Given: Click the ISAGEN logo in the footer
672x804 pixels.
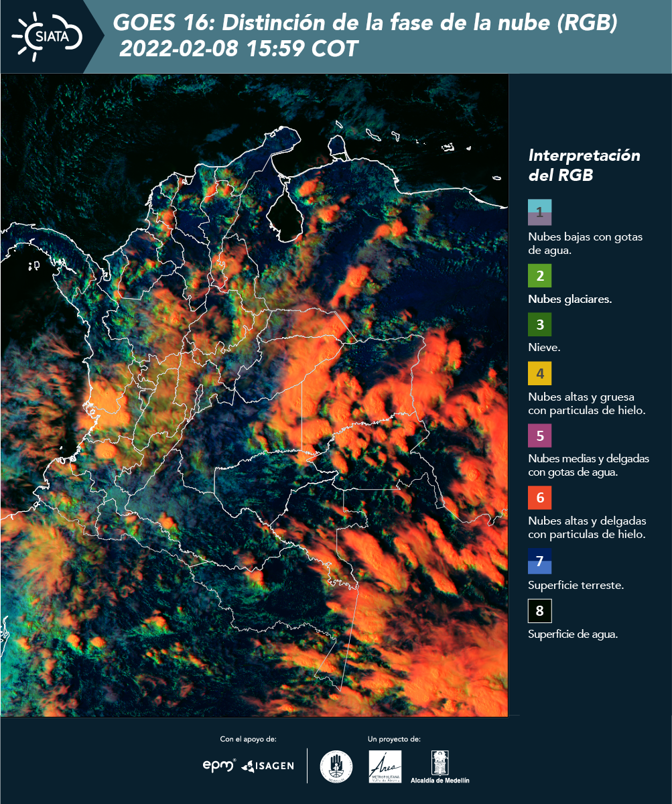Looking at the screenshot, I should pyautogui.click(x=267, y=765).
